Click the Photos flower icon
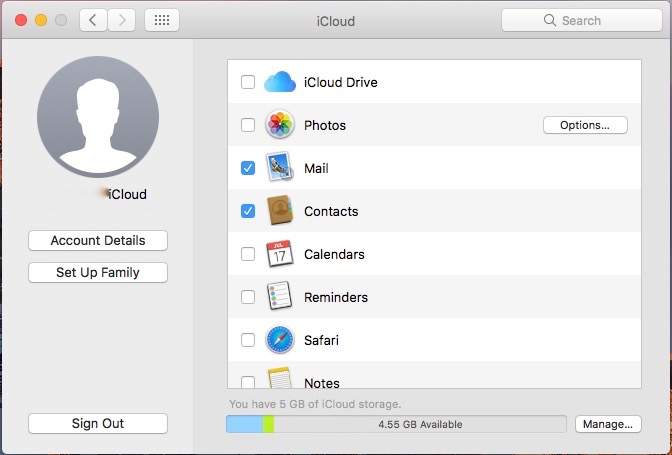This screenshot has width=672, height=455. tap(280, 125)
